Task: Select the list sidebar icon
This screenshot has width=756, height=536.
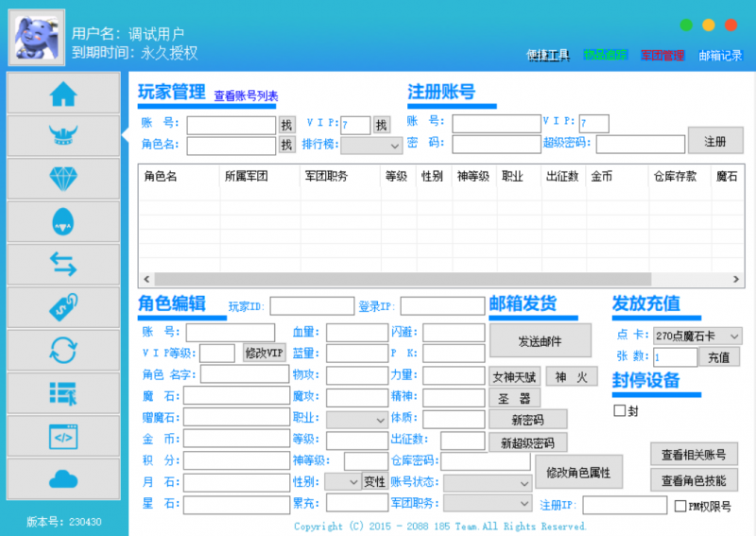Action: click(x=63, y=393)
